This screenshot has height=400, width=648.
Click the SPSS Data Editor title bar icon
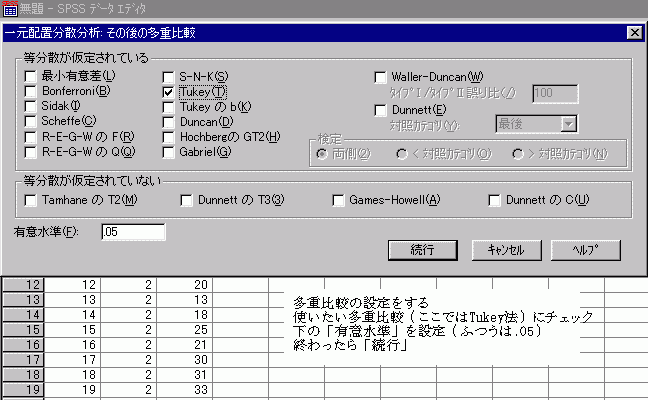point(10,9)
